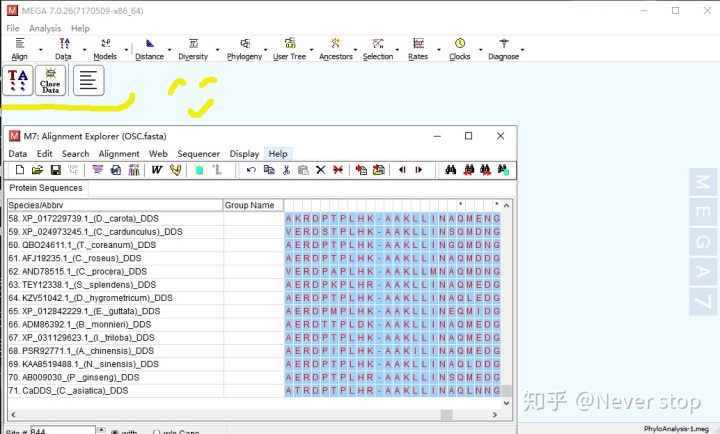Select the 'w/o Gaps' radio button
Screen dimensions: 720x434
coord(157,432)
